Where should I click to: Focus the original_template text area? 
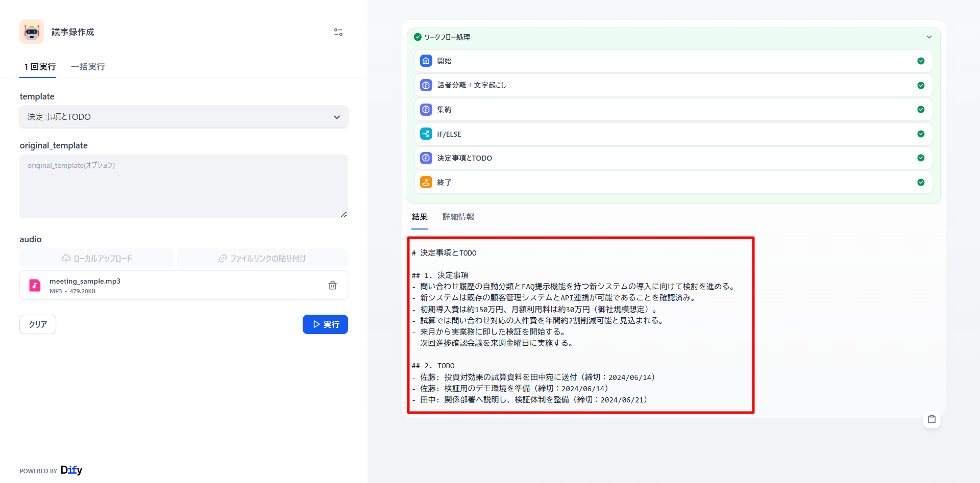click(184, 186)
